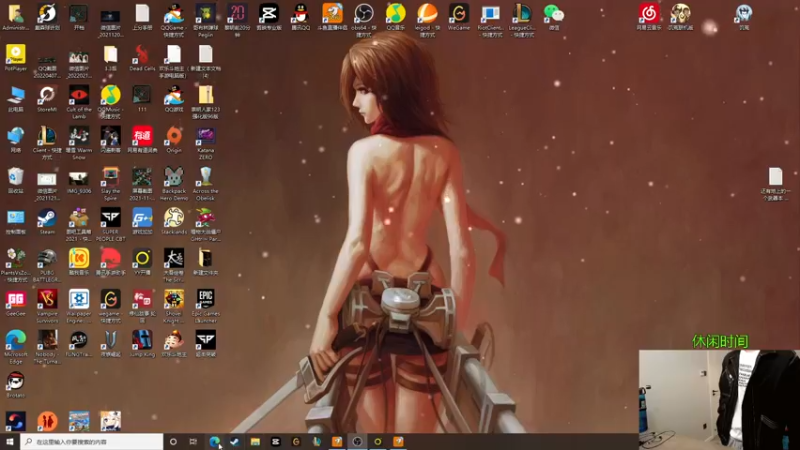
Task: Click the Windows Start button
Action: pyautogui.click(x=10, y=441)
